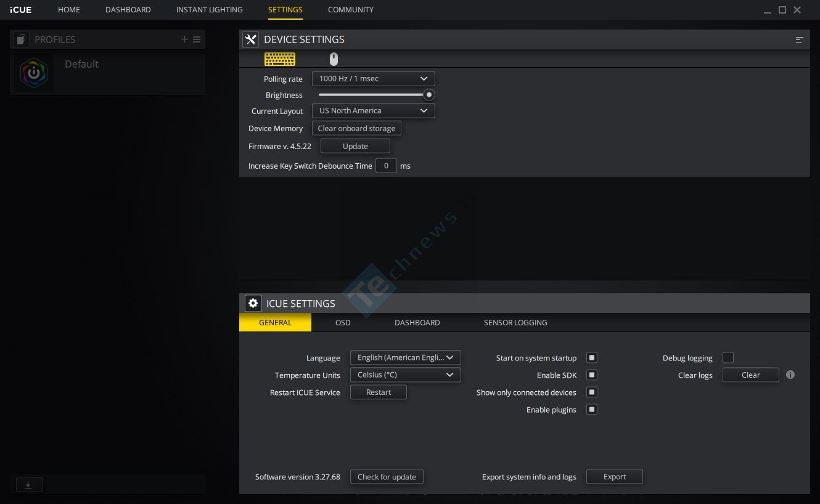This screenshot has width=820, height=504.
Task: Switch to the OSD tab
Action: pyautogui.click(x=343, y=322)
